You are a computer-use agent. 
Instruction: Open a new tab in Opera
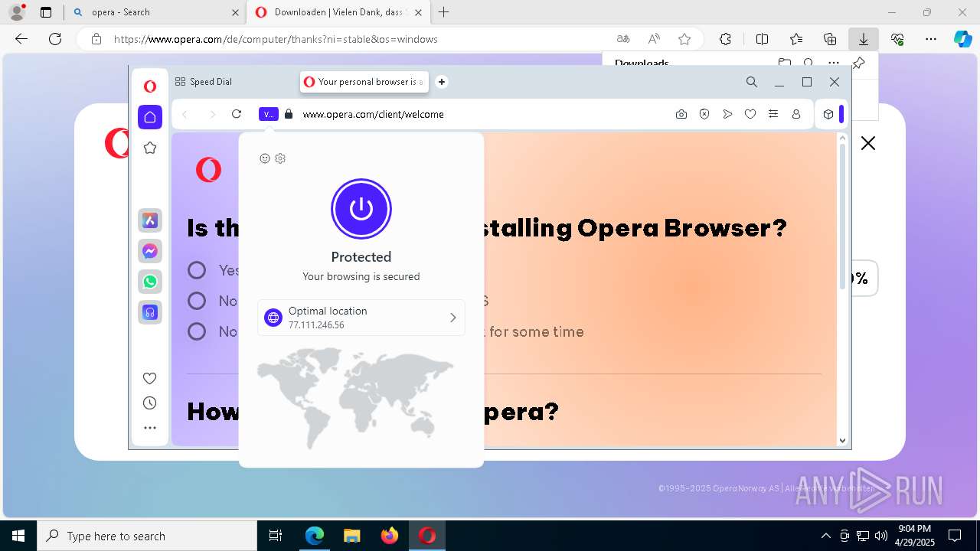click(x=442, y=82)
